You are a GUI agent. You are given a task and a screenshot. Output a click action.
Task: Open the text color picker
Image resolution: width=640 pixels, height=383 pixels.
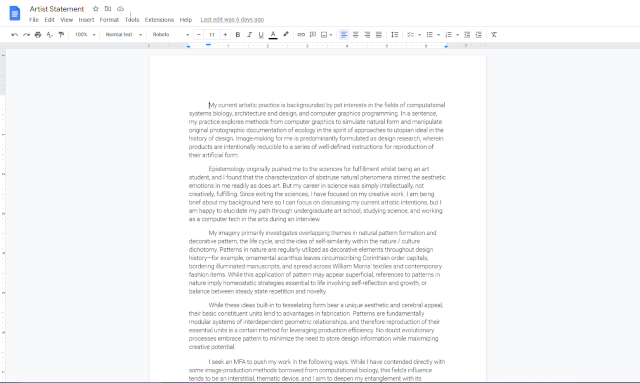[x=273, y=35]
